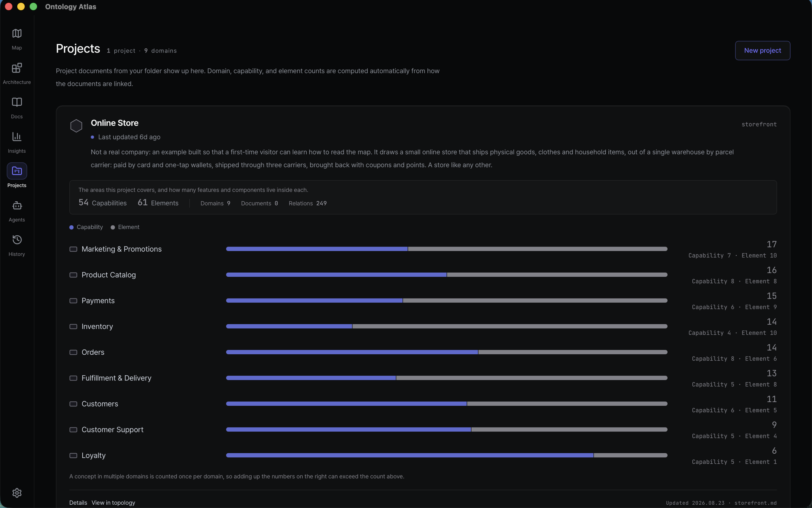812x508 pixels.
Task: Open the Map view icon
Action: pos(17,34)
